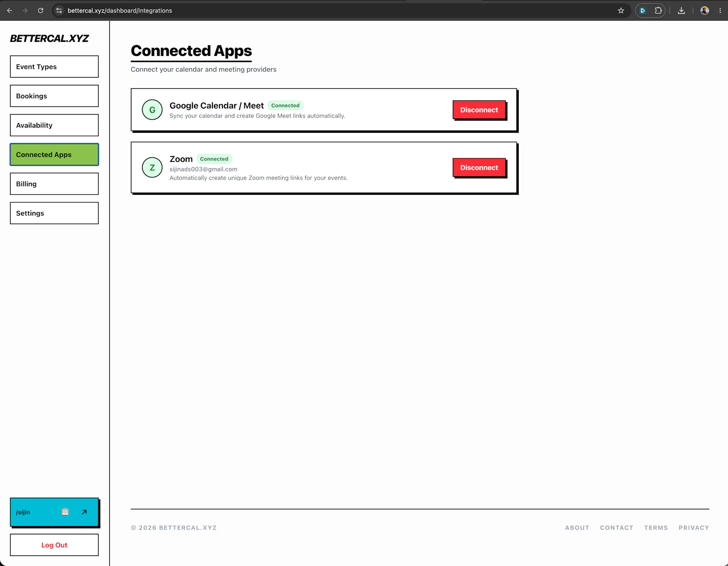
Task: Open Event Types in the sidebar
Action: [x=54, y=66]
